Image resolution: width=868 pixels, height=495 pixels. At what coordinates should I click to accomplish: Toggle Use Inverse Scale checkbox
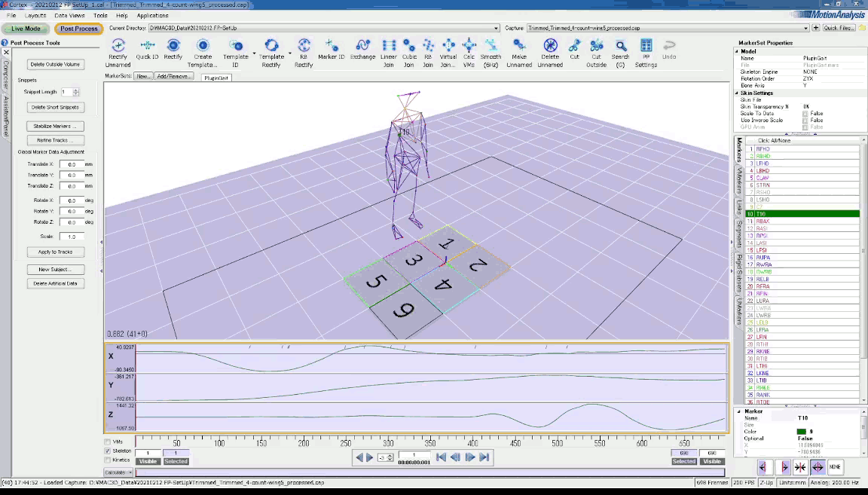(x=805, y=120)
